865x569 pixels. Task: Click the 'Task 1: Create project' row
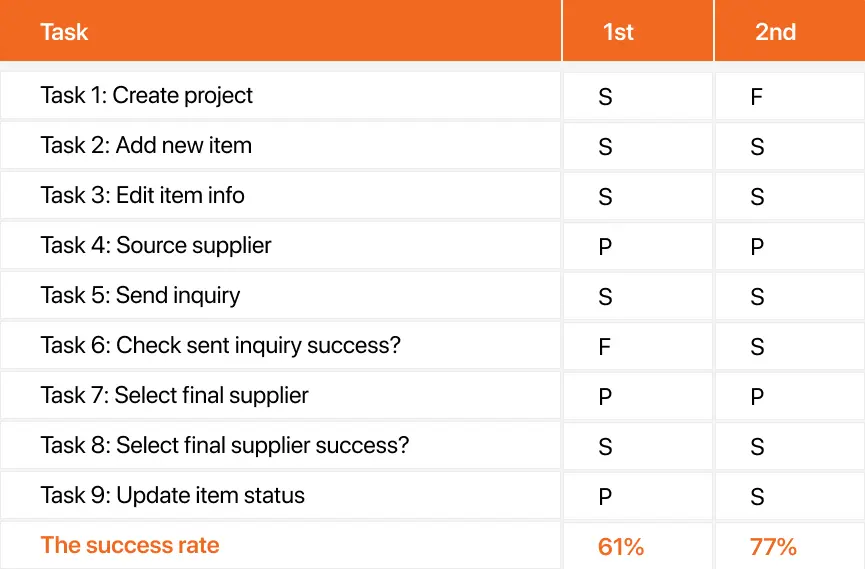click(432, 95)
